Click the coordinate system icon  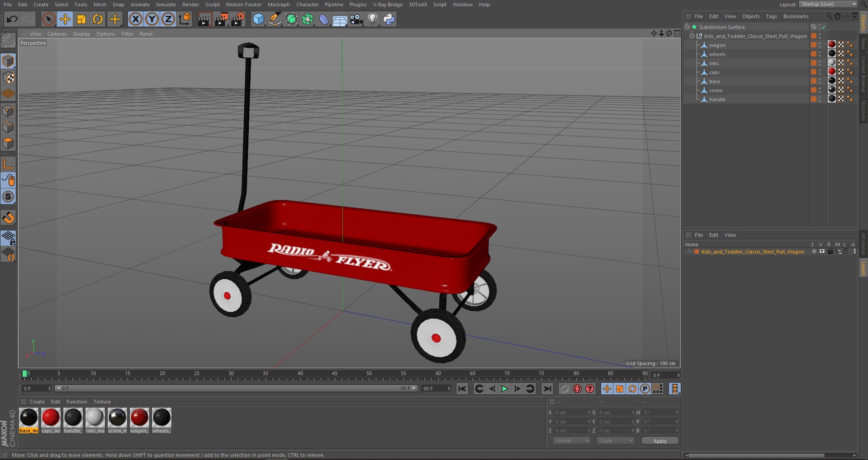tap(185, 19)
